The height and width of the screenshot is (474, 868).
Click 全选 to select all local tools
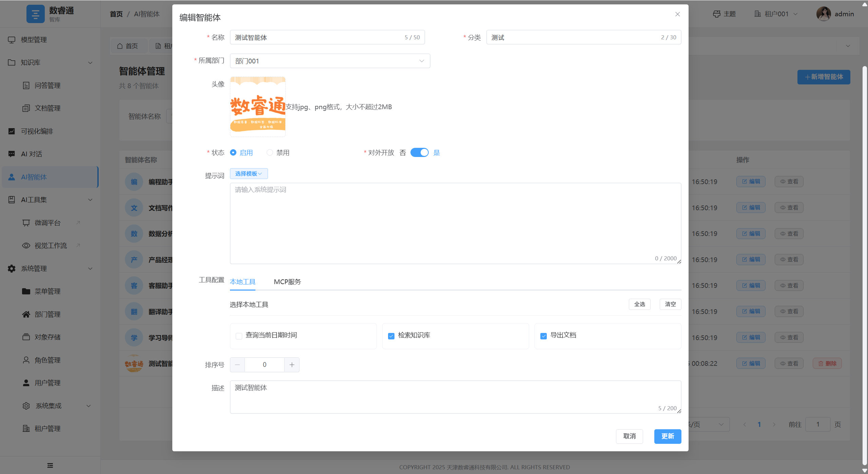click(x=639, y=304)
